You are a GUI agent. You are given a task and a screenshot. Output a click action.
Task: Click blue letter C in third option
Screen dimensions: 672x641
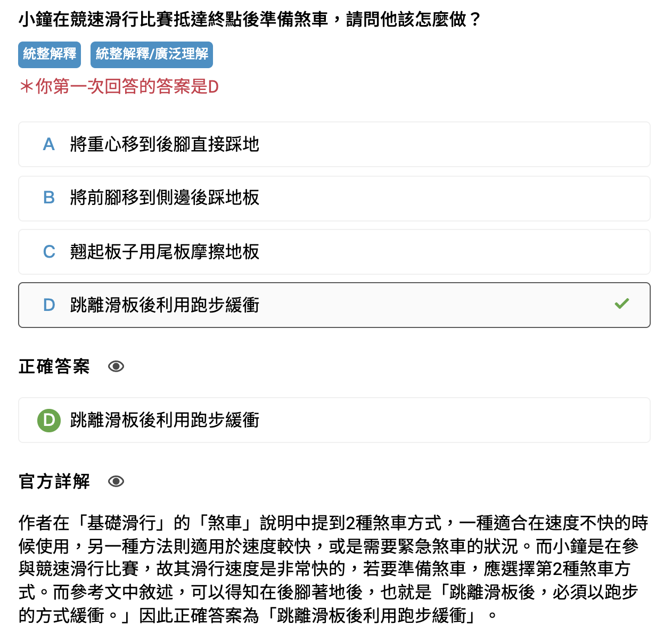point(49,252)
